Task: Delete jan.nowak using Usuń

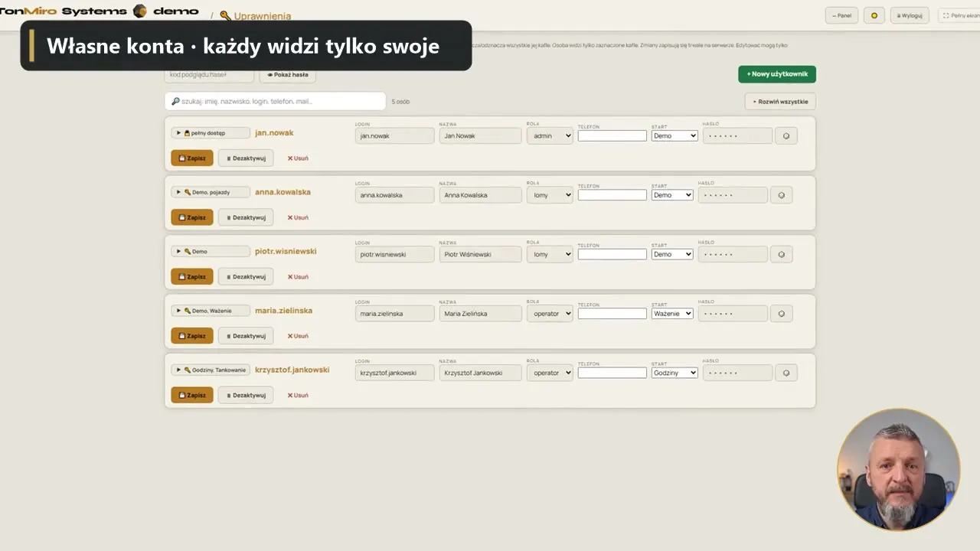Action: pyautogui.click(x=298, y=158)
